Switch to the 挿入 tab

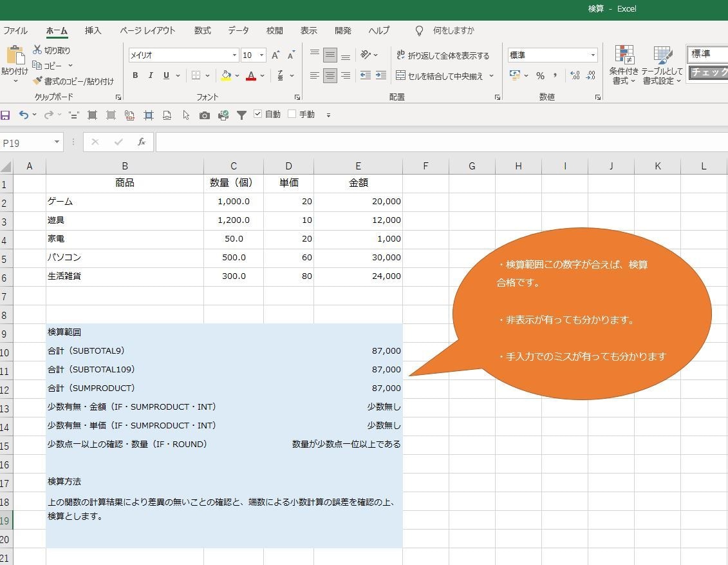[x=93, y=31]
